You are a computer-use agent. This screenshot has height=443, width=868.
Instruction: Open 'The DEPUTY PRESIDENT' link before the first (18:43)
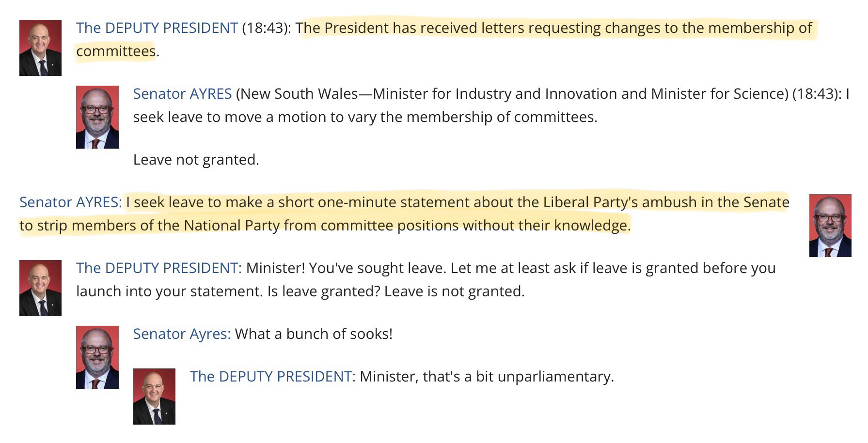[x=157, y=28]
